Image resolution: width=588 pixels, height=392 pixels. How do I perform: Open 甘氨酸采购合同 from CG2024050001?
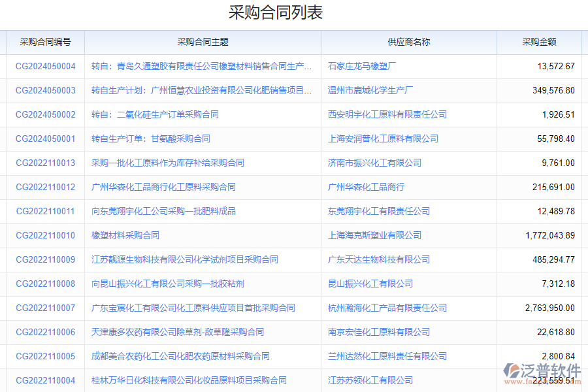152,139
